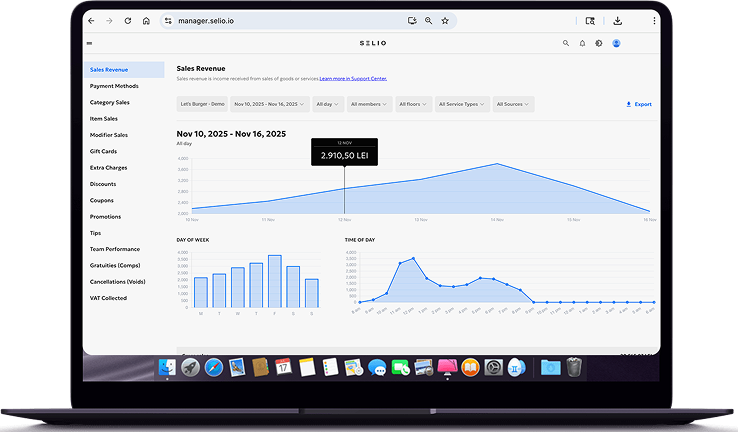Open notifications bell icon

tap(582, 43)
